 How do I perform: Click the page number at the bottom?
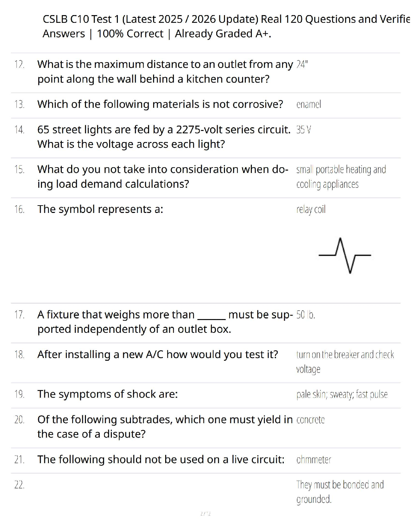[x=205, y=514]
